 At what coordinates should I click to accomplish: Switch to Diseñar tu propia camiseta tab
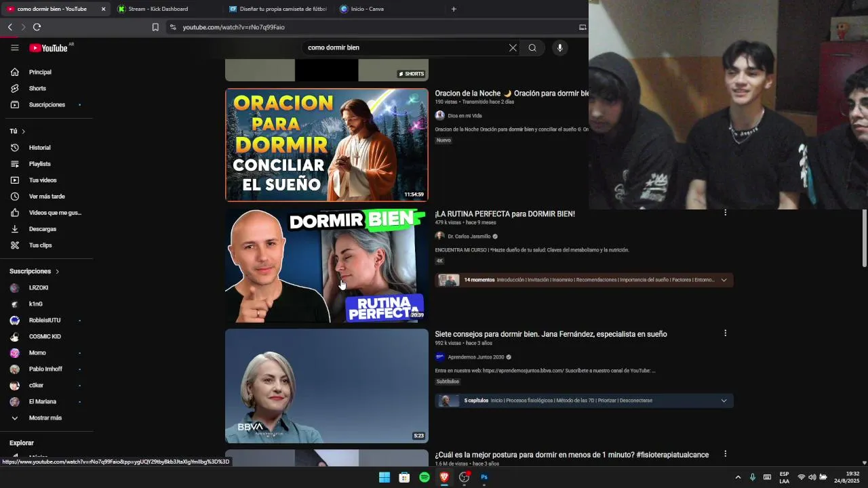click(277, 9)
